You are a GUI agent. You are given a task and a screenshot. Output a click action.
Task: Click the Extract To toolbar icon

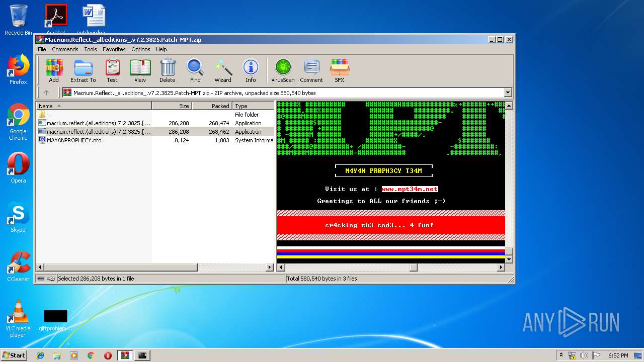(83, 70)
